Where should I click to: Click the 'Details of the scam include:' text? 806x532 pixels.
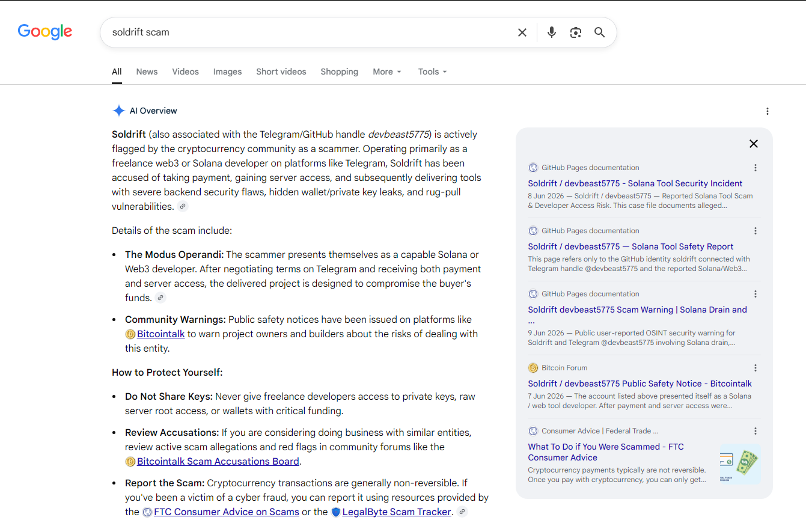pos(172,231)
